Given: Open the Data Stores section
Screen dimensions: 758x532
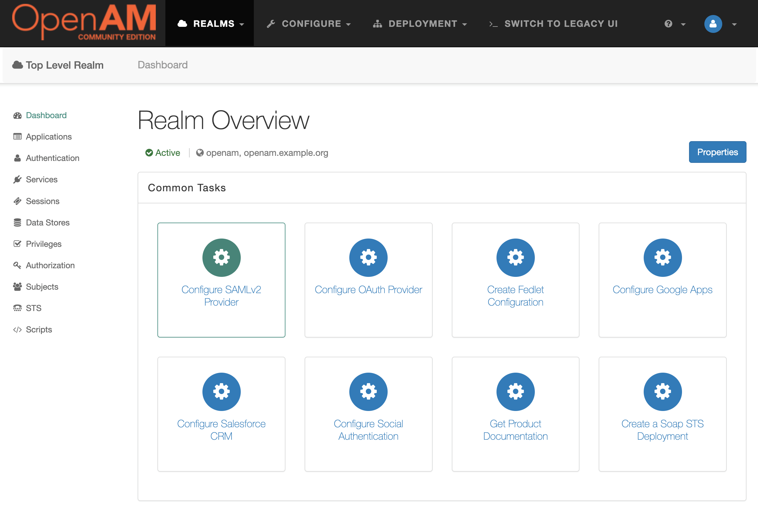Looking at the screenshot, I should click(x=48, y=222).
